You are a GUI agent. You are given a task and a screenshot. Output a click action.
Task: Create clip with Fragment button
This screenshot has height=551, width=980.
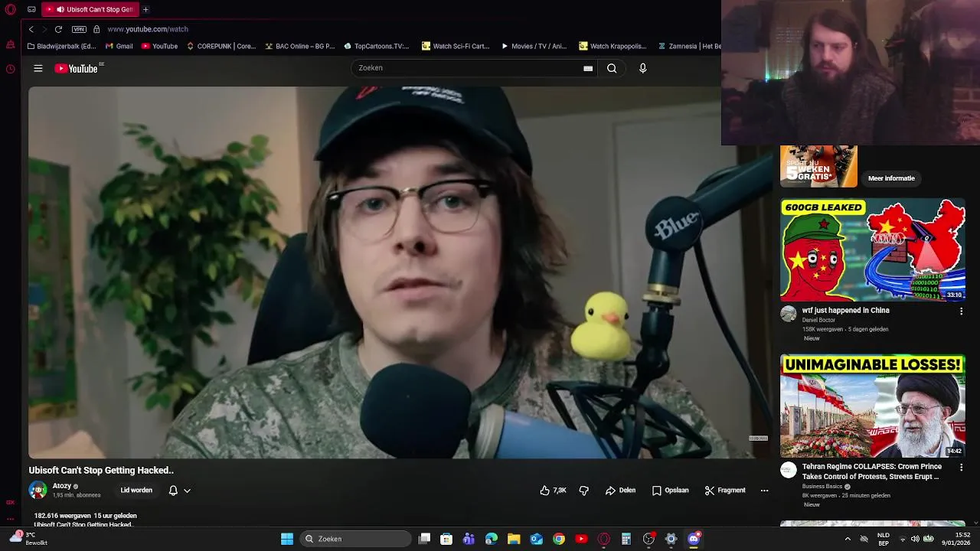pyautogui.click(x=725, y=491)
